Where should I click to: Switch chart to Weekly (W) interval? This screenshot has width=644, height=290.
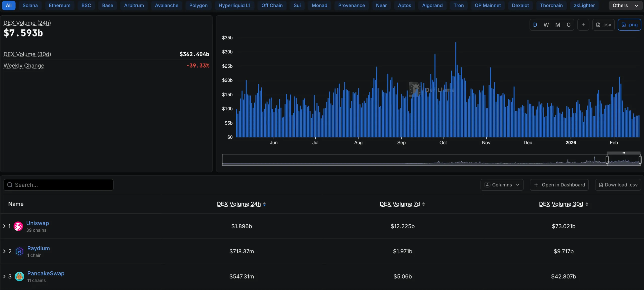(x=546, y=25)
